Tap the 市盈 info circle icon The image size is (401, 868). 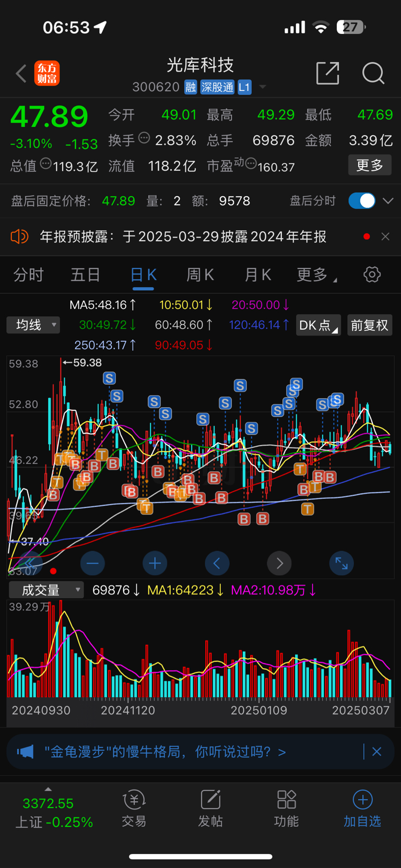click(x=251, y=164)
